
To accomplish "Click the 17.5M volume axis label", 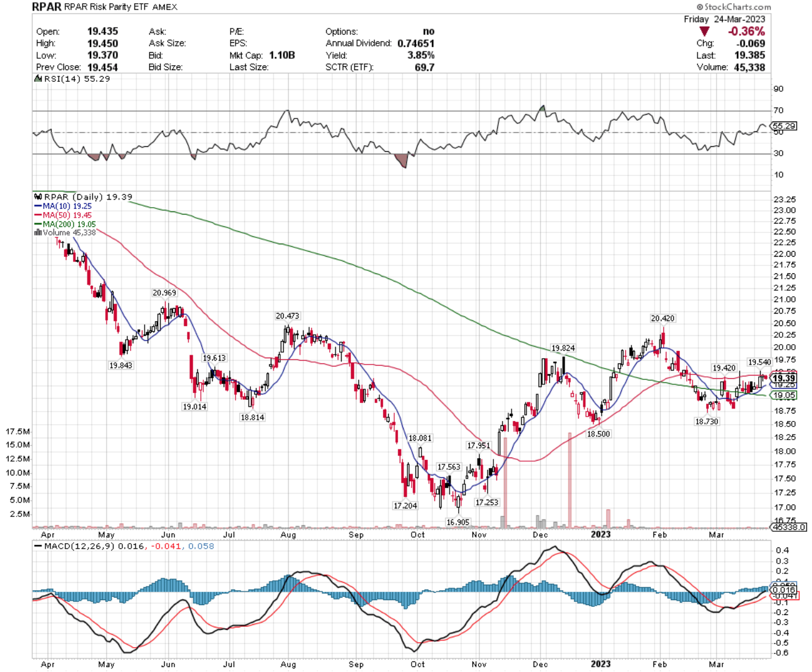I will pyautogui.click(x=18, y=431).
